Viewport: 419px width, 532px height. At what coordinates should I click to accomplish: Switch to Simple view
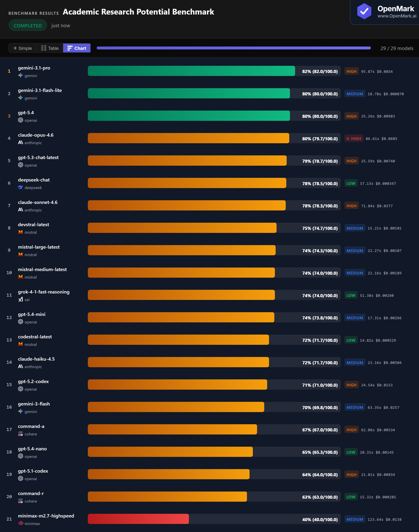click(x=22, y=48)
